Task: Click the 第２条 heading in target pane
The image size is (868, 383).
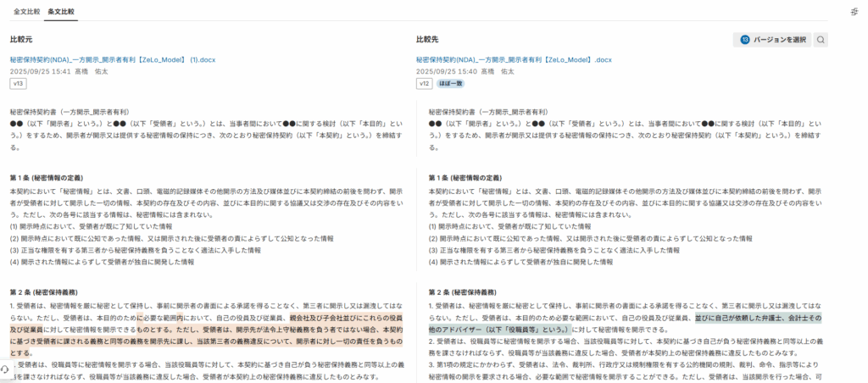Action: (x=456, y=291)
